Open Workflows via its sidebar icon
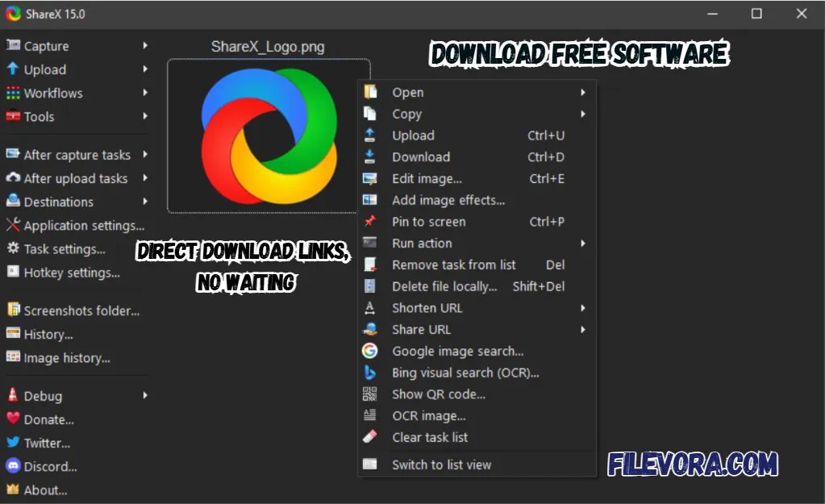The height and width of the screenshot is (504, 825). tap(12, 93)
